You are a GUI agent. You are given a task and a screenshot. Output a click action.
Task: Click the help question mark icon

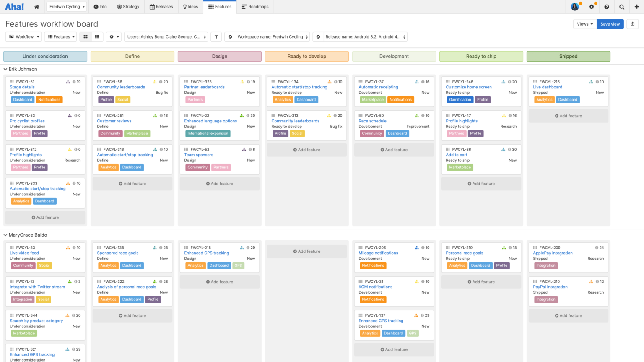607,7
